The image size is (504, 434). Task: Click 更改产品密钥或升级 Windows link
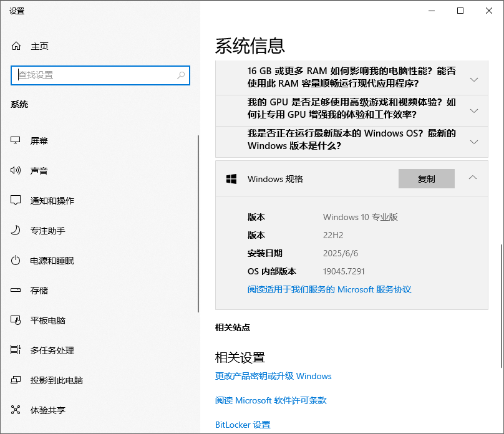273,376
